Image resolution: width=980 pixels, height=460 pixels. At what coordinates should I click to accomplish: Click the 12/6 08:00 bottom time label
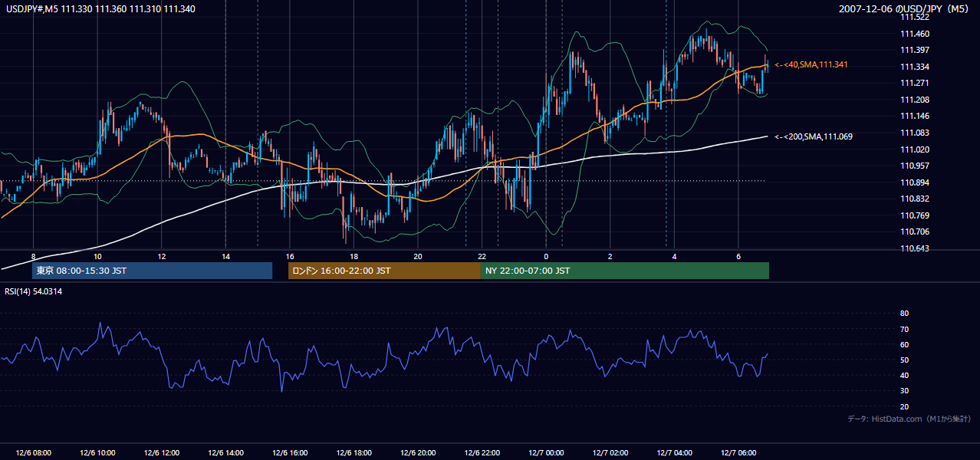pyautogui.click(x=33, y=453)
